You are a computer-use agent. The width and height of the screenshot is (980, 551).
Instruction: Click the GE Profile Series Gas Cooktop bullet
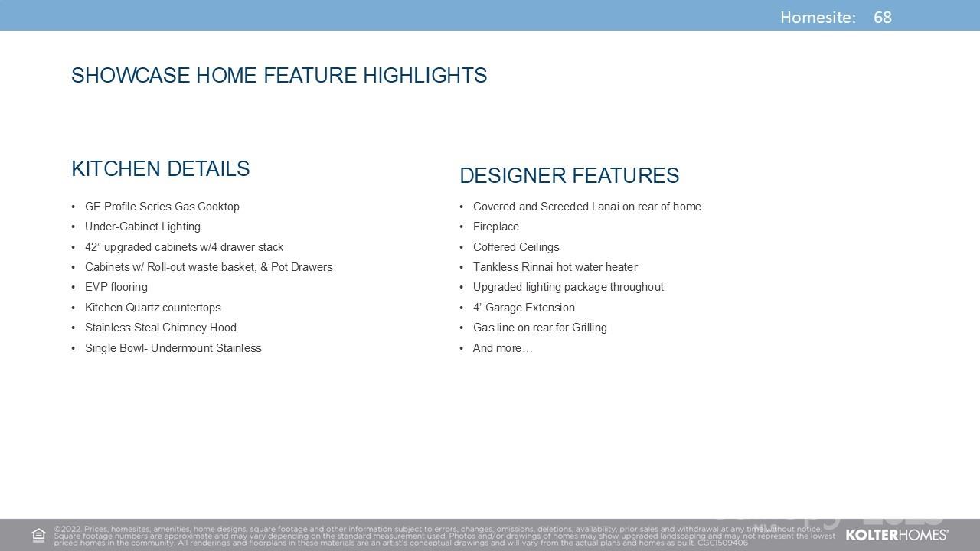[x=162, y=207]
